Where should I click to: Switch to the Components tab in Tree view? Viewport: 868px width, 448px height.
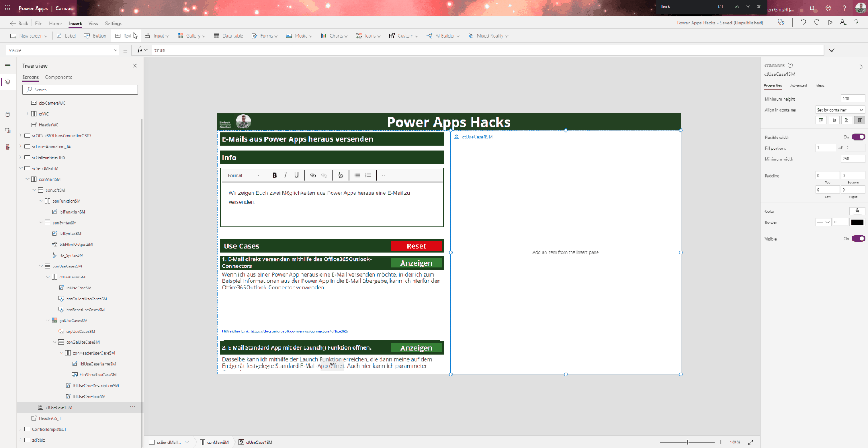point(58,77)
